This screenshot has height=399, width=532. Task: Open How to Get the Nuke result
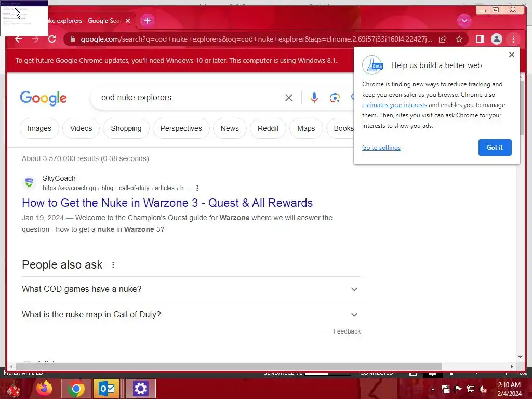tap(167, 203)
